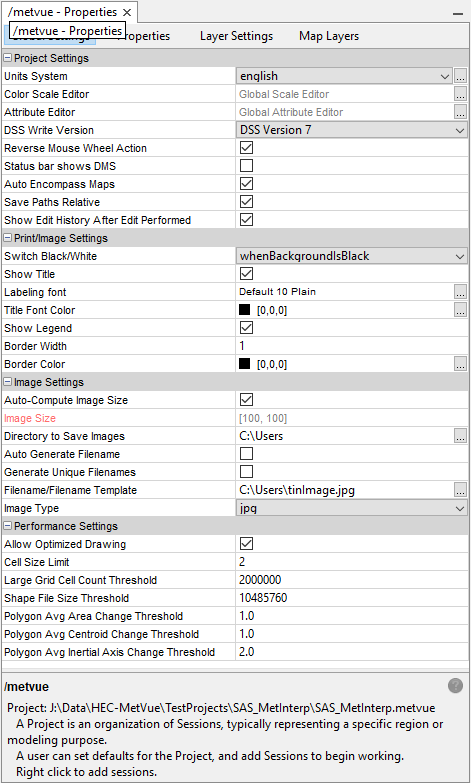The width and height of the screenshot is (471, 783).
Task: Open the Labeling font chooser ellipsis button
Action: (461, 292)
